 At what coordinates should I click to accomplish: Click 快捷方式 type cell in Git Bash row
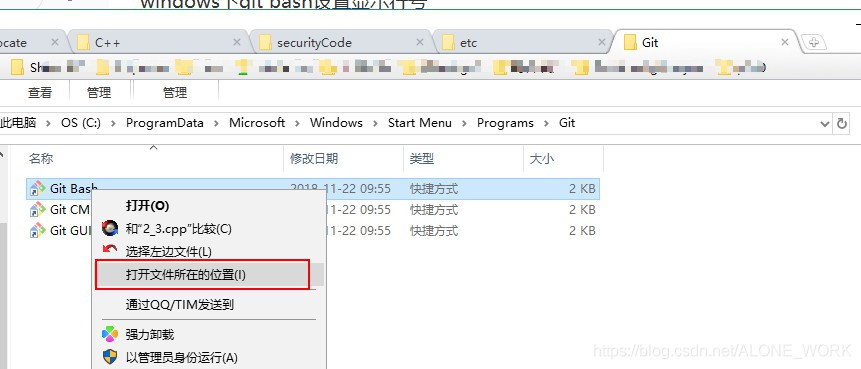434,189
